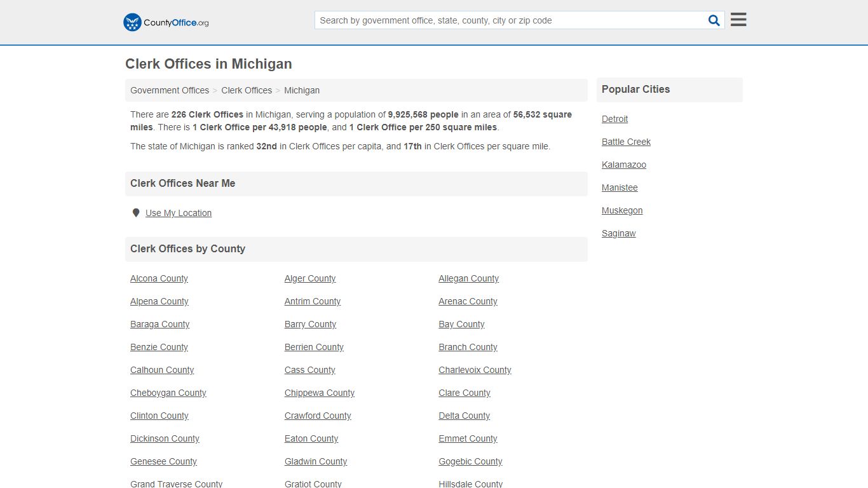Click the '9,925,568 people' population figure
The width and height of the screenshot is (868, 488).
(x=423, y=114)
